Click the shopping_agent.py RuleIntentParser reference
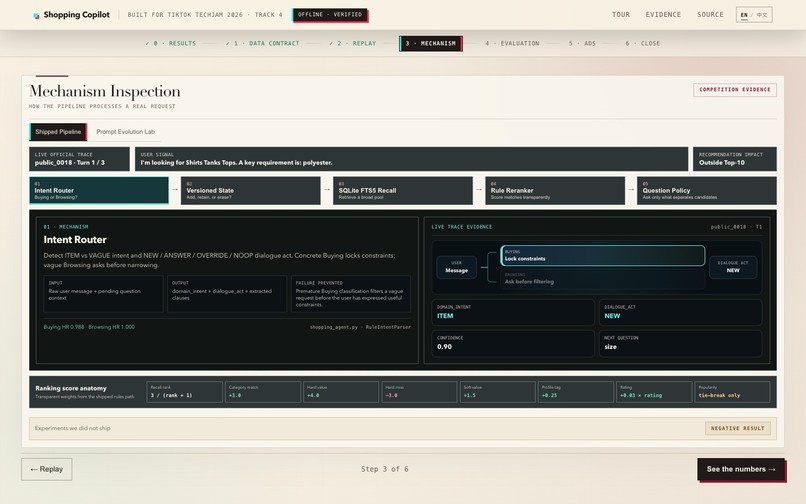 pyautogui.click(x=360, y=327)
